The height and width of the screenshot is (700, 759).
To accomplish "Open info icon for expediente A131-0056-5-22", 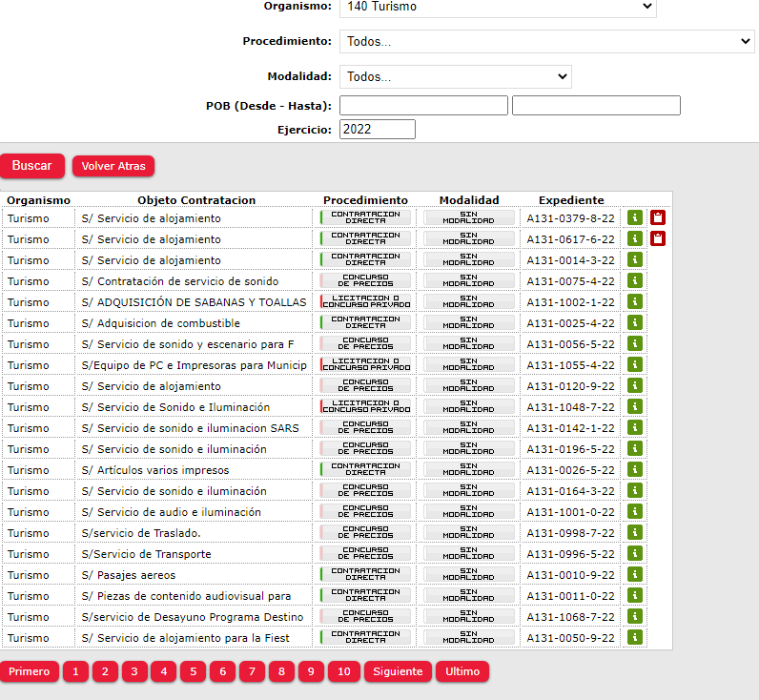I will point(635,343).
